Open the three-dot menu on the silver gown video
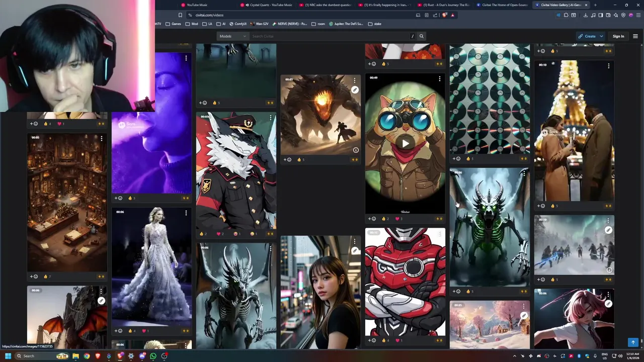 (x=186, y=213)
